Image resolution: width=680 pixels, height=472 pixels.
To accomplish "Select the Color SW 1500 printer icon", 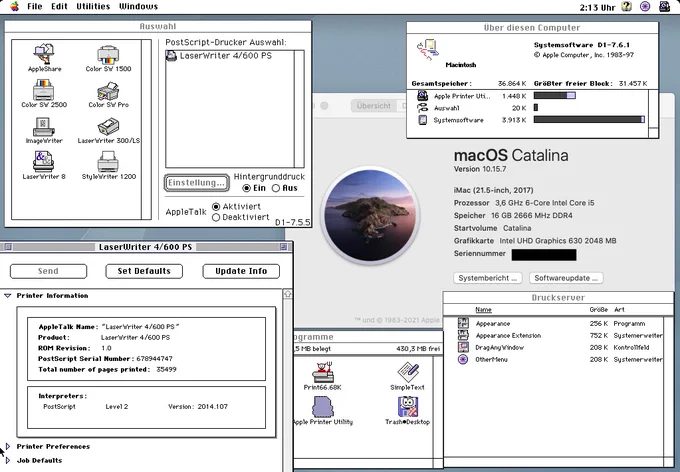I will (x=108, y=55).
